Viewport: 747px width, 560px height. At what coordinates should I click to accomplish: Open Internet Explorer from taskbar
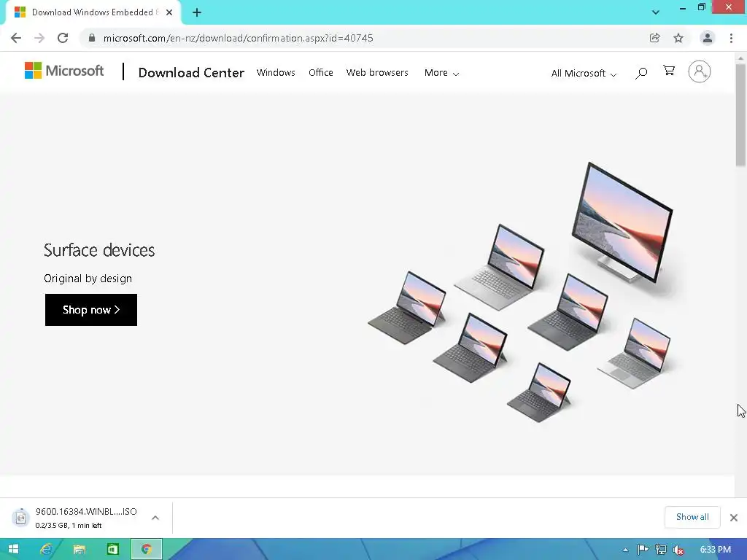point(46,550)
